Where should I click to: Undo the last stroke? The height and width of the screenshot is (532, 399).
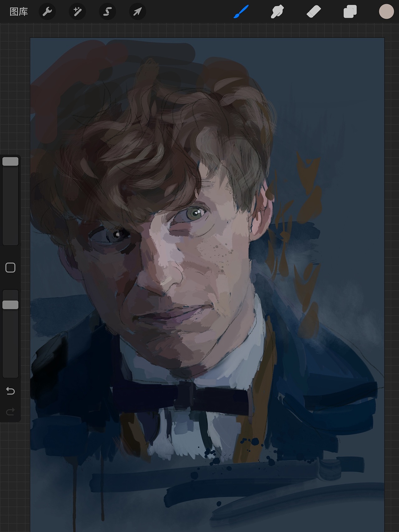(11, 391)
